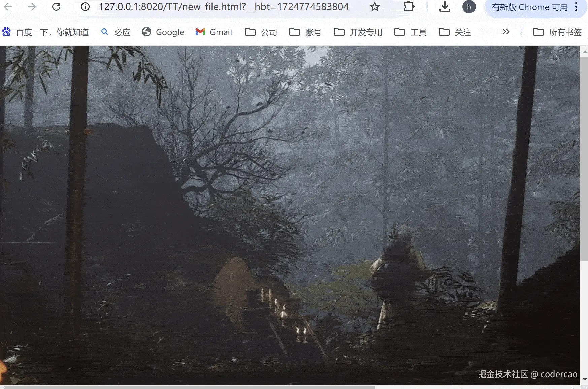Click the '有新版 Chrome 可用' update button
Image resolution: width=588 pixels, height=389 pixels.
tap(530, 7)
